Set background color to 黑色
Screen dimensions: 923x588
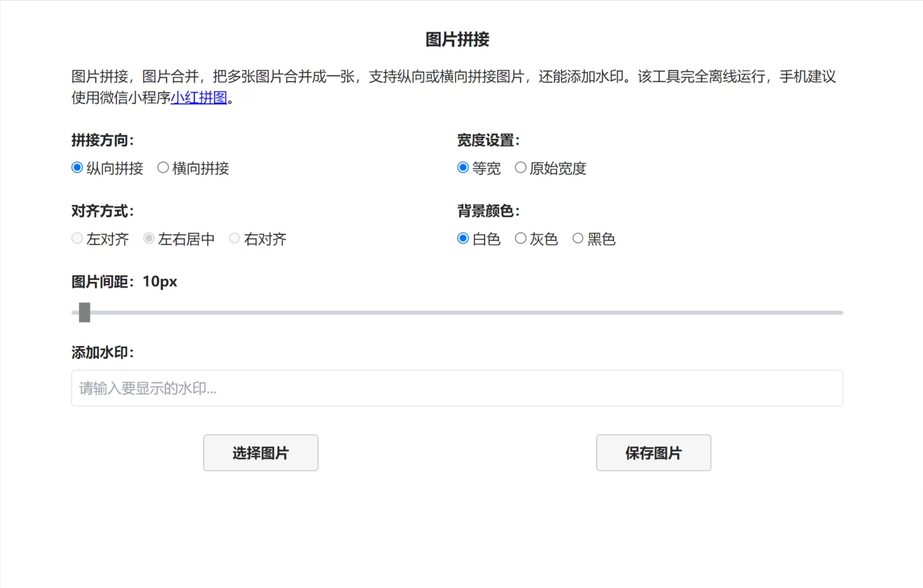(x=578, y=238)
